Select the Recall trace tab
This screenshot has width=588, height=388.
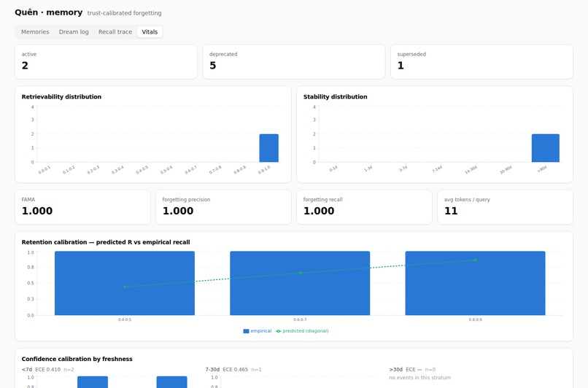click(115, 32)
